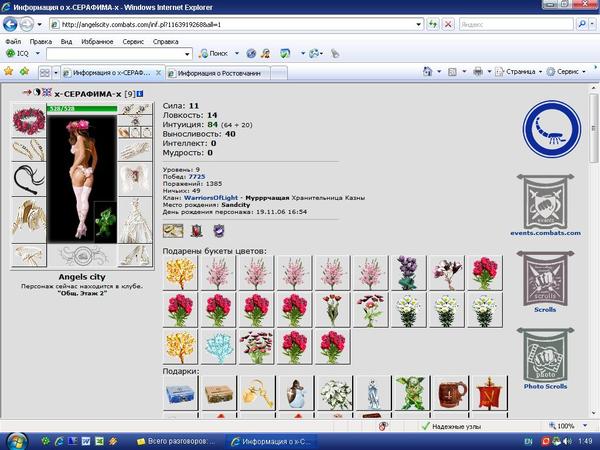
Task: Click the EN language indicator in the taskbar
Action: 528,442
